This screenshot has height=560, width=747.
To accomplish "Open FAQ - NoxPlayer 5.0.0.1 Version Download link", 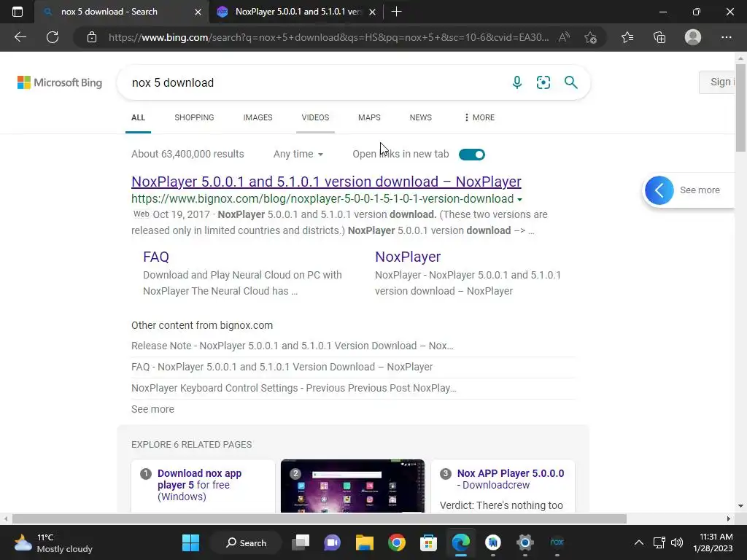I will click(282, 367).
